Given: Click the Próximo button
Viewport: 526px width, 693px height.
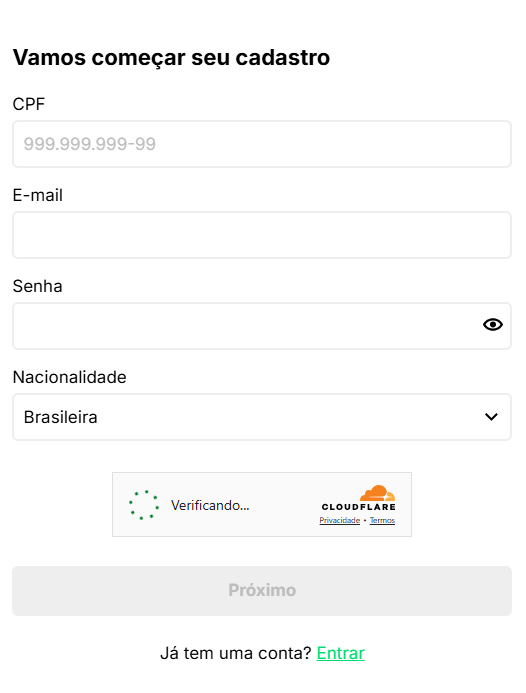Looking at the screenshot, I should pyautogui.click(x=262, y=591).
